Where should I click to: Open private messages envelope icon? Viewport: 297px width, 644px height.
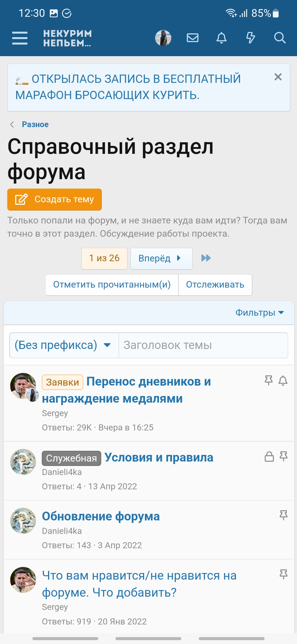[193, 38]
